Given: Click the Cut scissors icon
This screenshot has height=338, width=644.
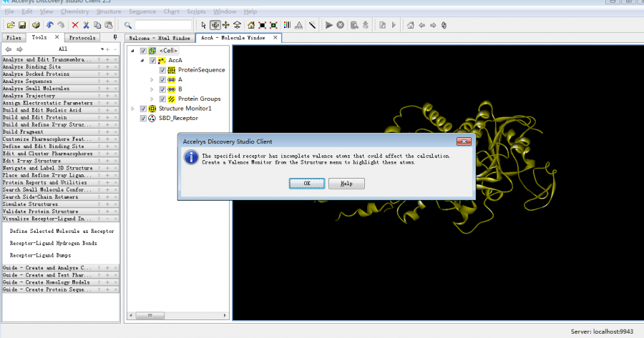Looking at the screenshot, I should tap(87, 25).
